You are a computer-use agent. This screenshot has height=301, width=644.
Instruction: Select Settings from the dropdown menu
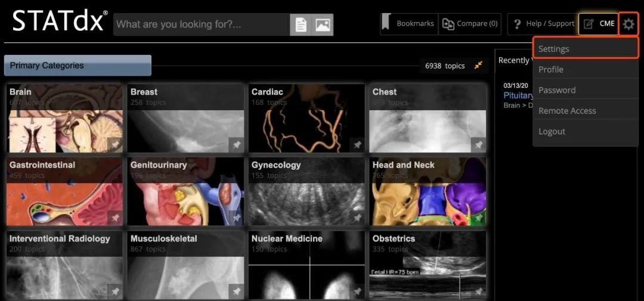point(554,49)
